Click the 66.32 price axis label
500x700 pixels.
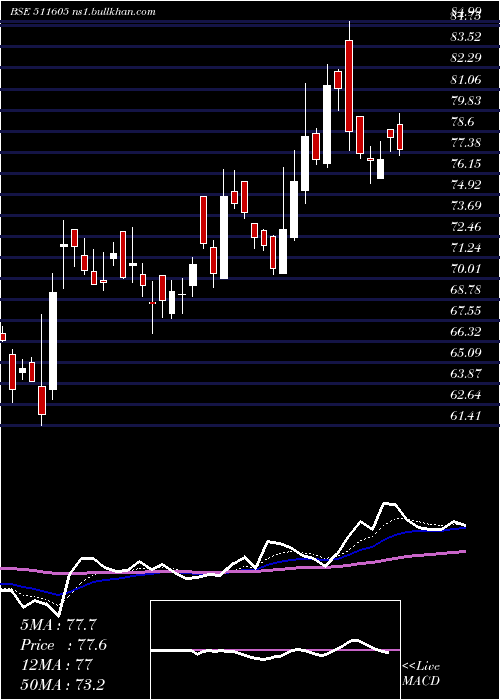coord(466,332)
